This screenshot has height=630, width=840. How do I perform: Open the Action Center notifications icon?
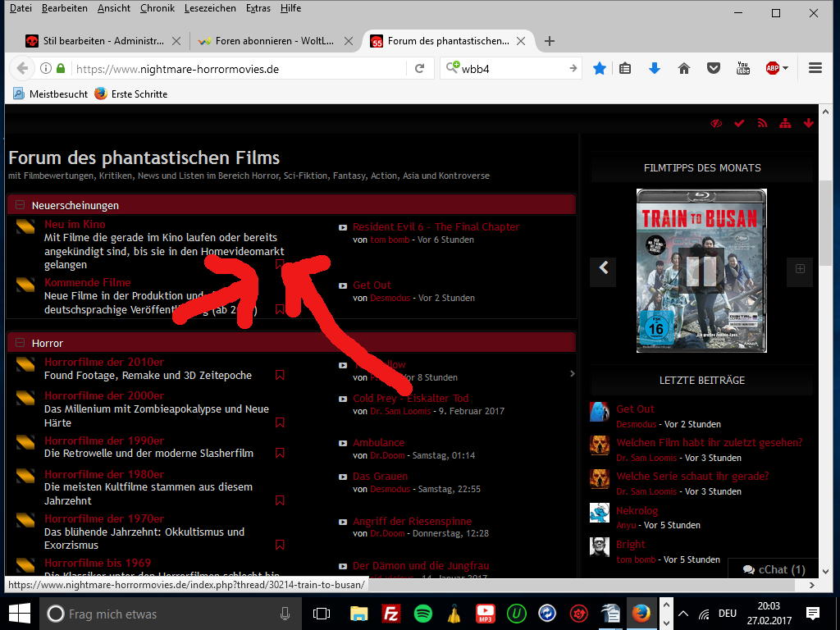pyautogui.click(x=813, y=614)
